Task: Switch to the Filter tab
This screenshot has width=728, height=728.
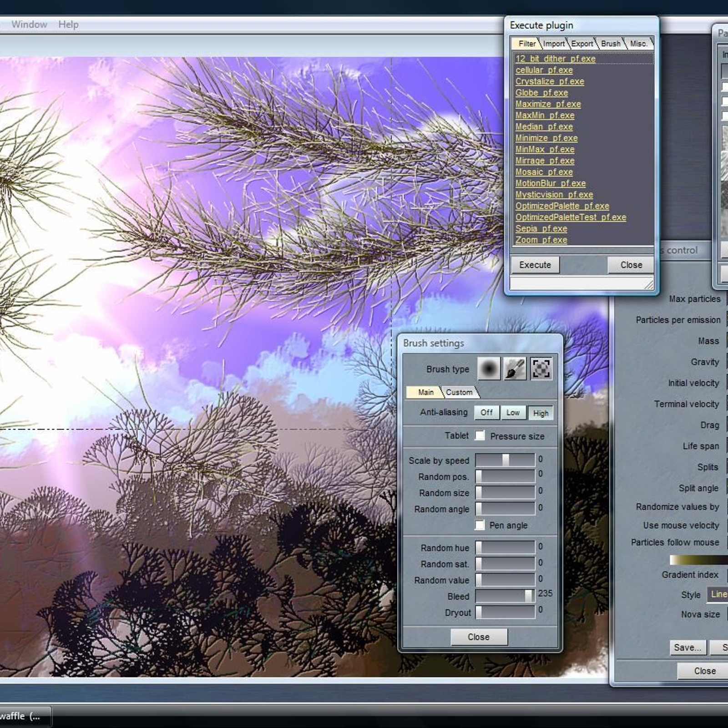Action: (527, 44)
